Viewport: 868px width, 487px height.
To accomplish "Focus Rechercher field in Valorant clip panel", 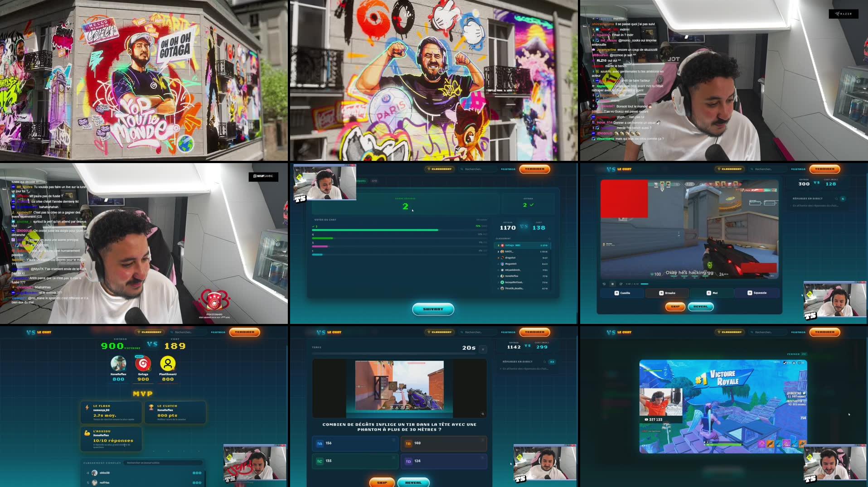I will (x=767, y=169).
